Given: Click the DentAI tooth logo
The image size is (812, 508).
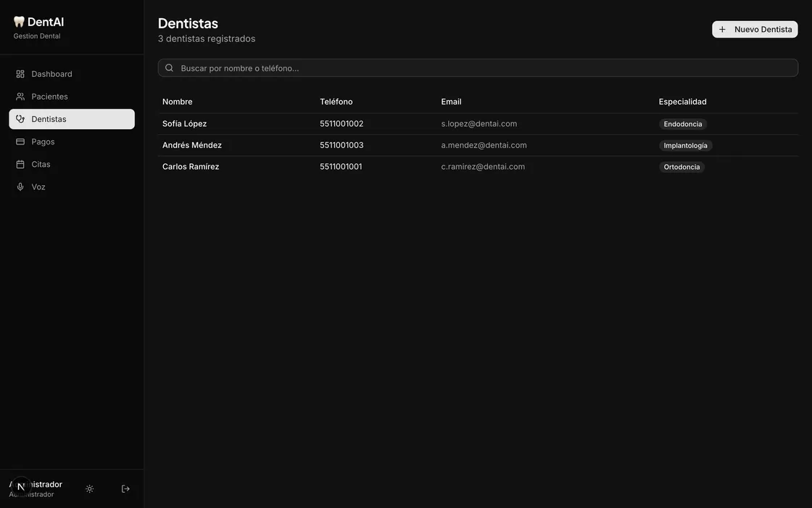Looking at the screenshot, I should pos(19,22).
